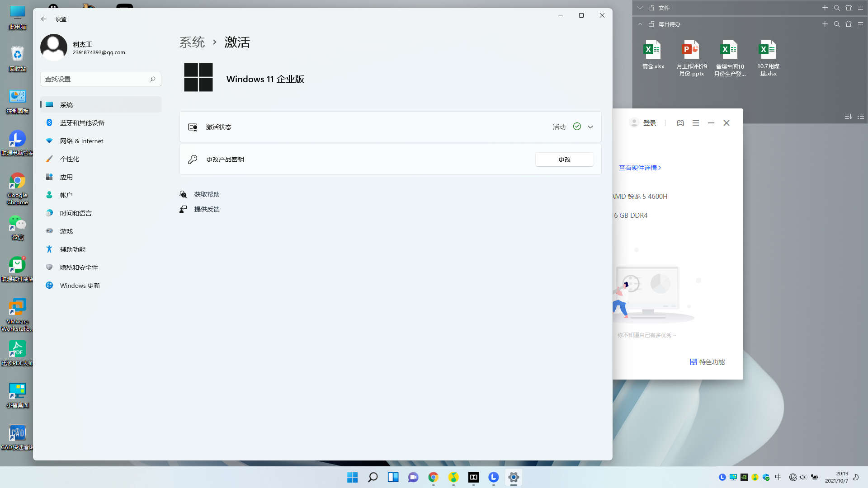
Task: Open the 查看硬件详情 link
Action: [640, 168]
